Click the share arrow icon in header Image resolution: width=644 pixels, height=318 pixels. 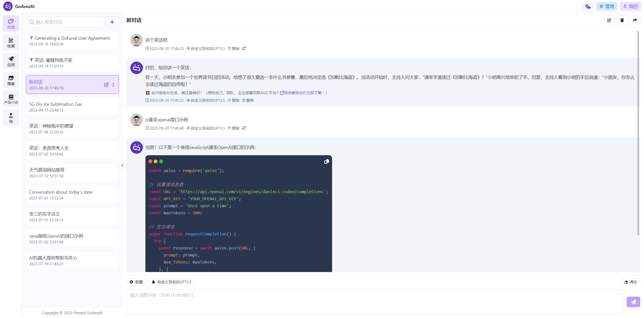tap(635, 20)
